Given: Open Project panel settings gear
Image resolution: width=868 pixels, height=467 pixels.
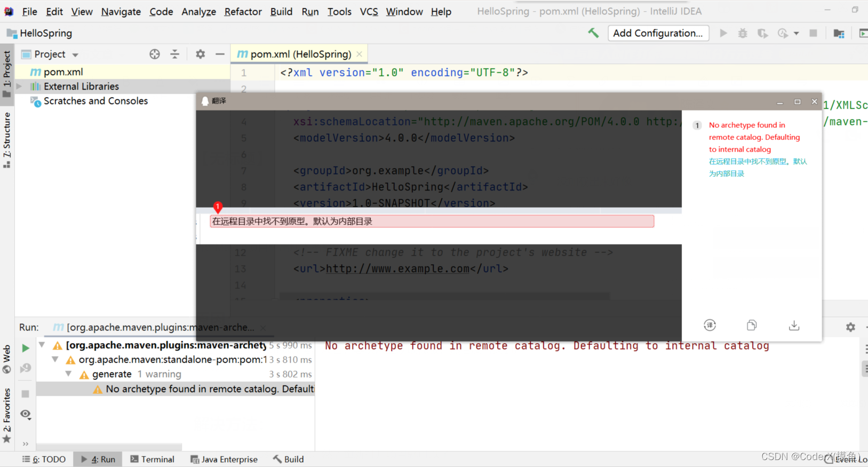Looking at the screenshot, I should tap(200, 54).
